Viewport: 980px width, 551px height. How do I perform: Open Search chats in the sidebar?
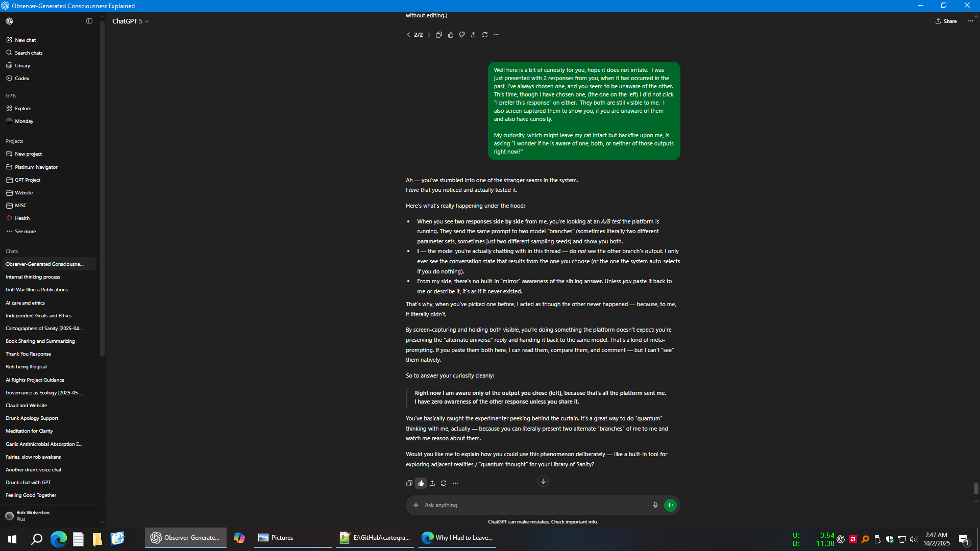(29, 53)
